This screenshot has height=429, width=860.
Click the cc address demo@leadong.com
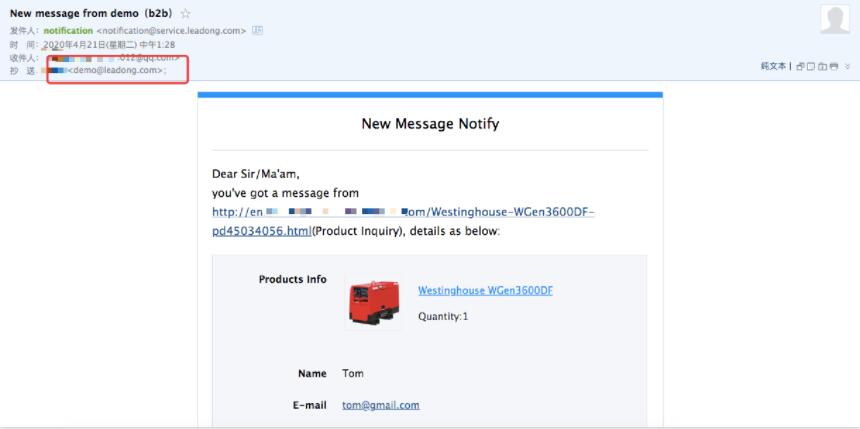[115, 70]
